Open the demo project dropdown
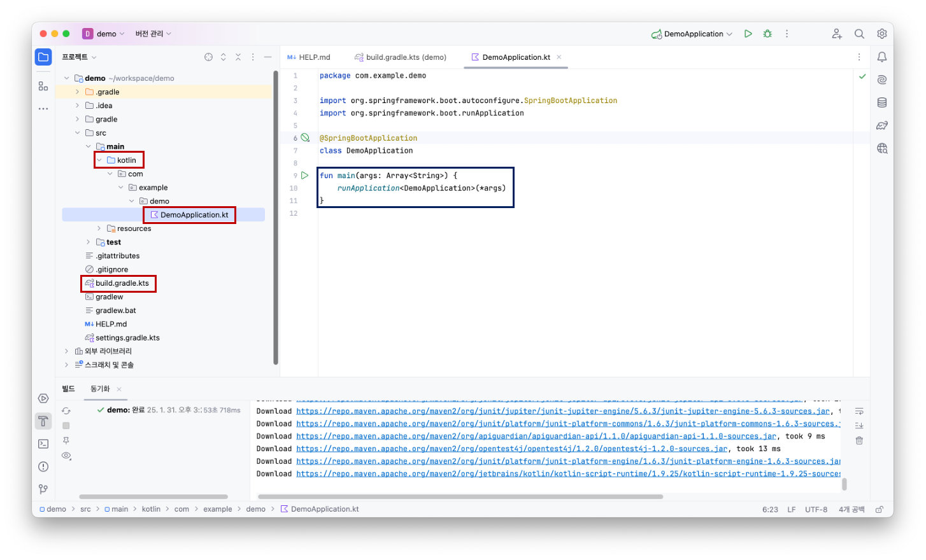 [x=104, y=34]
